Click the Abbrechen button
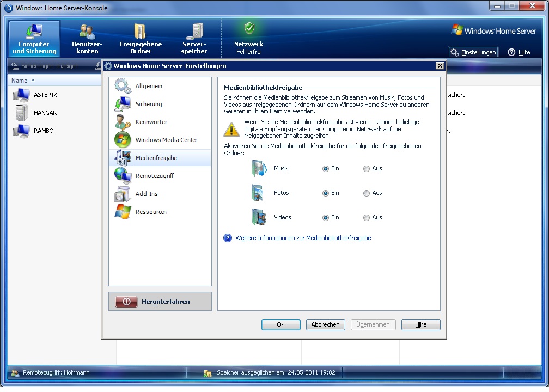549x392 pixels. 325,324
